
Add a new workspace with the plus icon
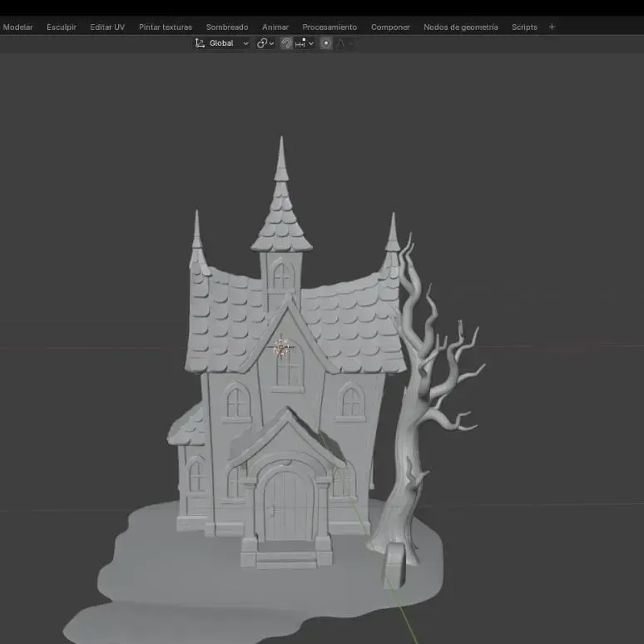click(552, 27)
